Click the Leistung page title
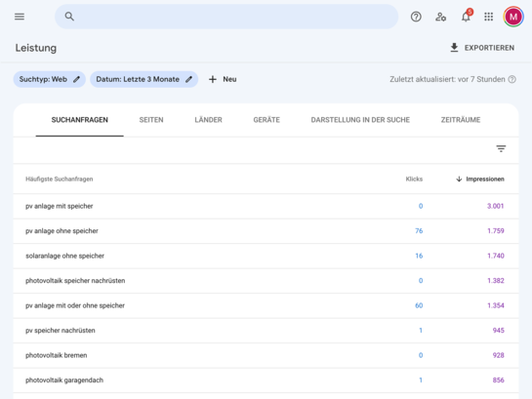The width and height of the screenshot is (532, 399). 36,48
